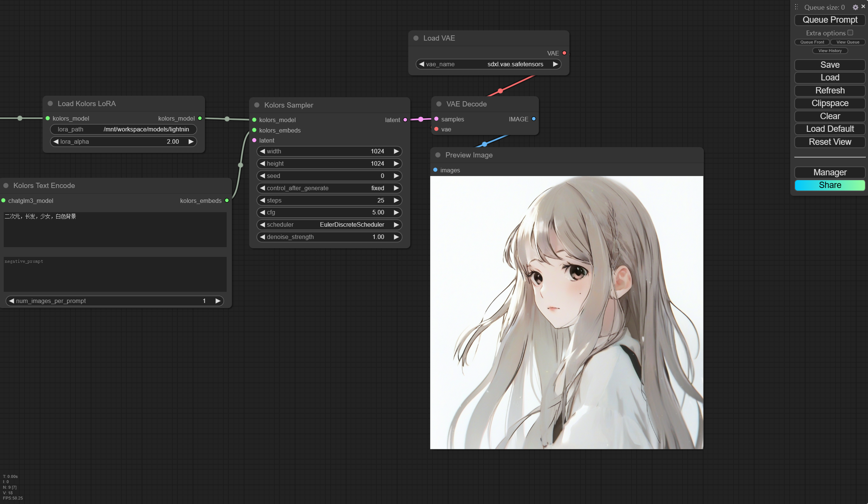Click the latent output dot on Kolors Sampler
This screenshot has height=504, width=868.
(405, 120)
